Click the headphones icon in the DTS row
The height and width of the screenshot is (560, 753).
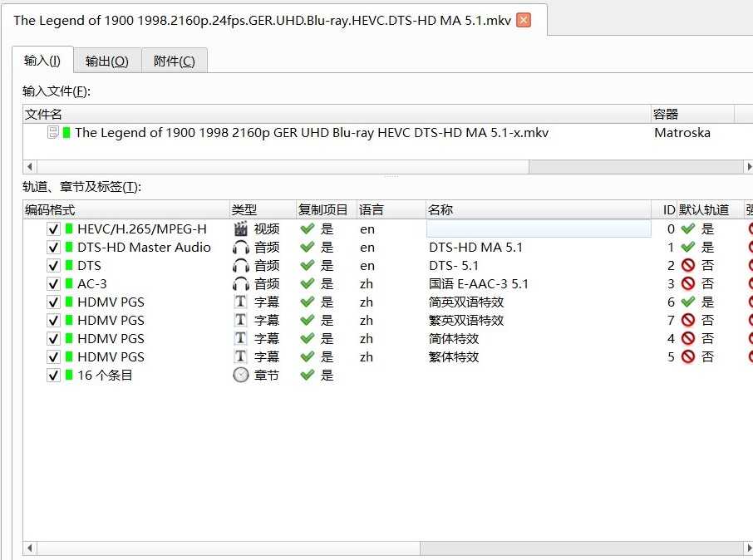point(240,266)
